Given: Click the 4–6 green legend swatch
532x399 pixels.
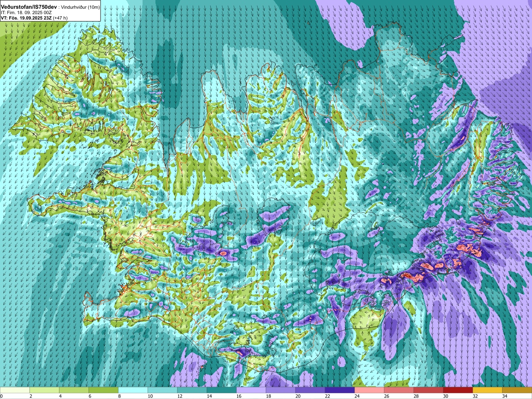Looking at the screenshot, I should tap(74, 390).
